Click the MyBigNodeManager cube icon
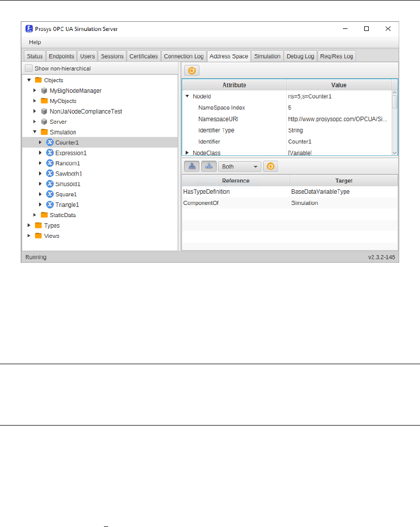Screen dimensions: 420x527 point(44,90)
